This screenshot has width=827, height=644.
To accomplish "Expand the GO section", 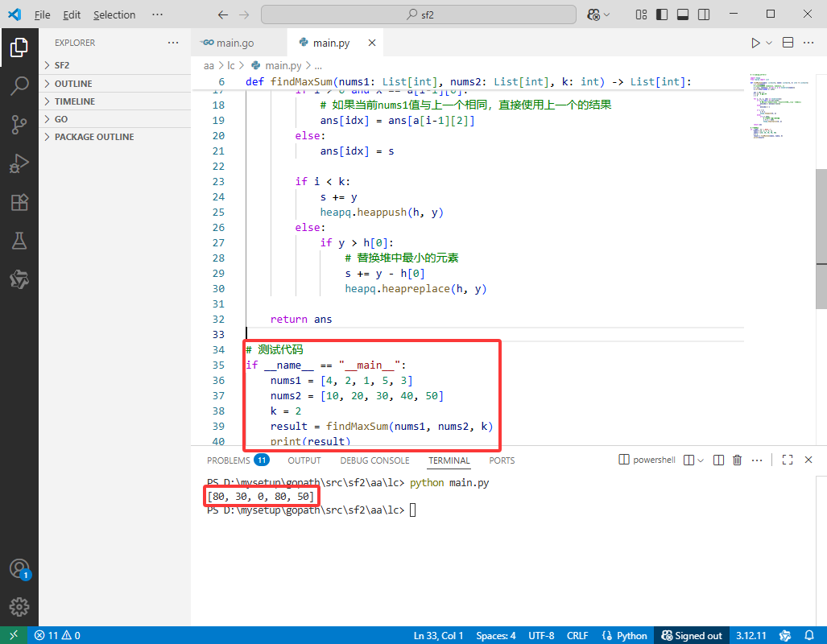I will point(114,119).
